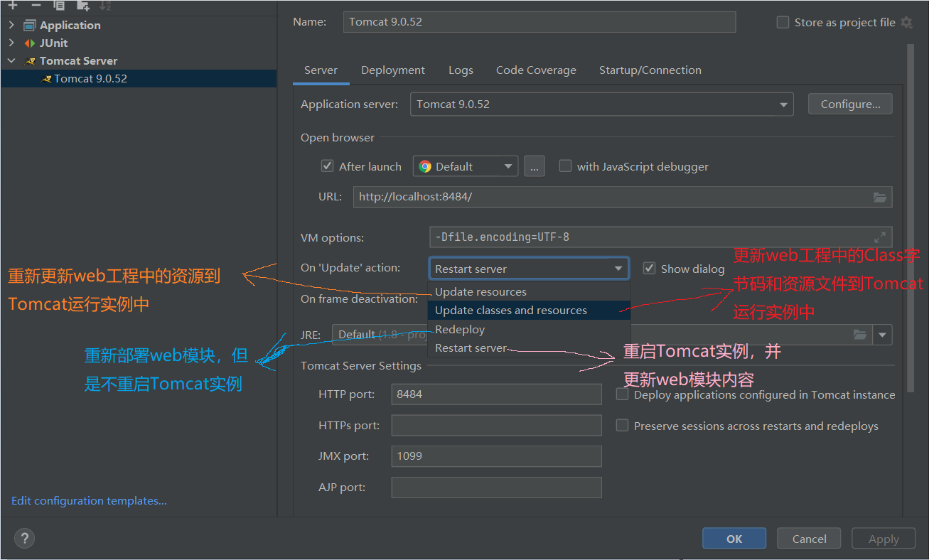Click the Name input field
929x560 pixels.
point(539,22)
